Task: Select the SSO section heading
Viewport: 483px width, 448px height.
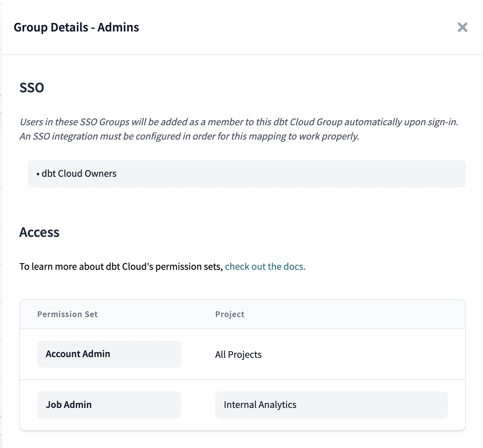Action: click(x=32, y=87)
